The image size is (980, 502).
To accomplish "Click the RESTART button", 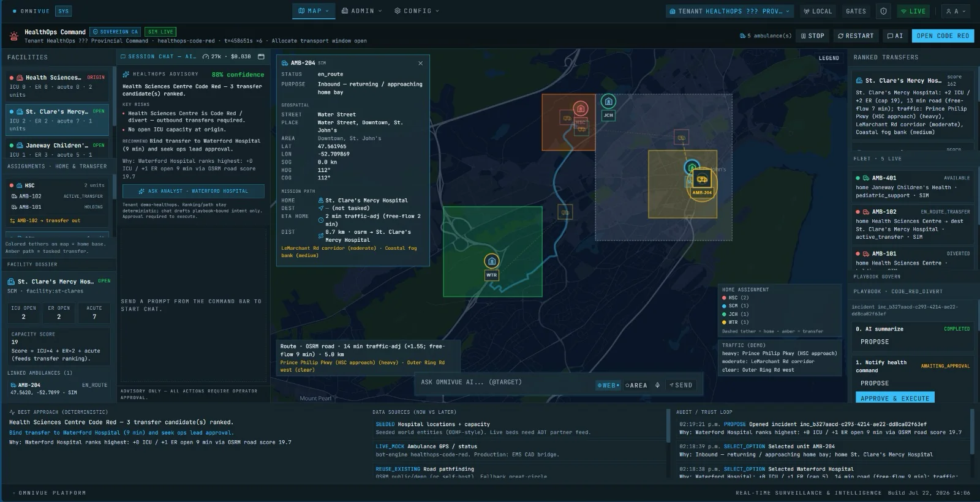I will (x=856, y=36).
